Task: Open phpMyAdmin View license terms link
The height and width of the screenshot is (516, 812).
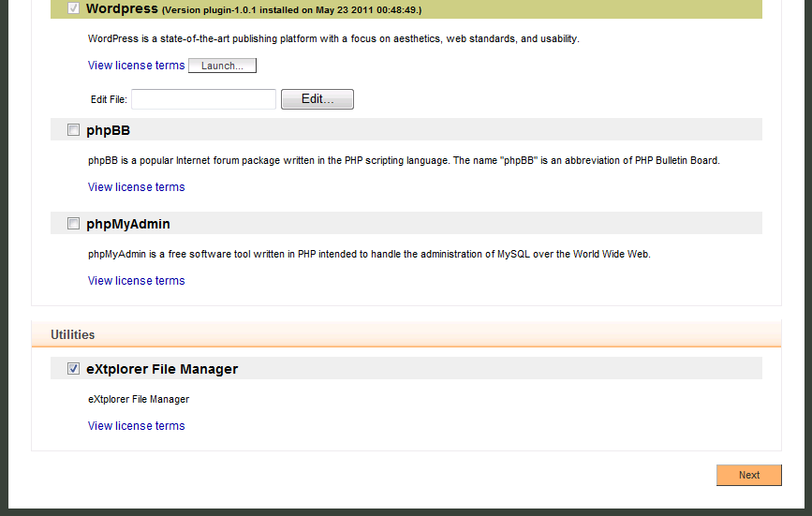Action: [136, 281]
